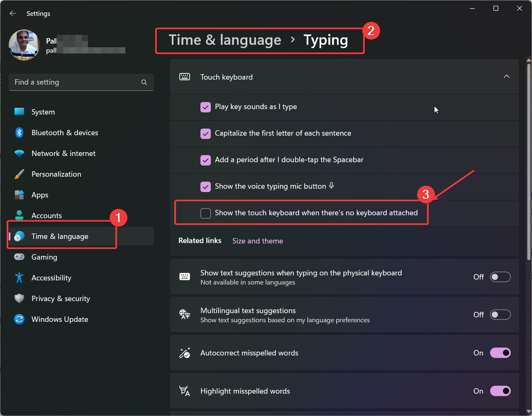Uncheck Show the voice typing mic button
532x416 pixels.
[205, 187]
